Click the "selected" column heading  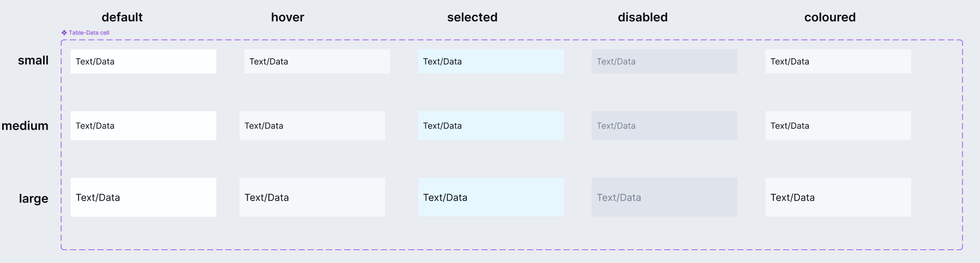tap(472, 17)
